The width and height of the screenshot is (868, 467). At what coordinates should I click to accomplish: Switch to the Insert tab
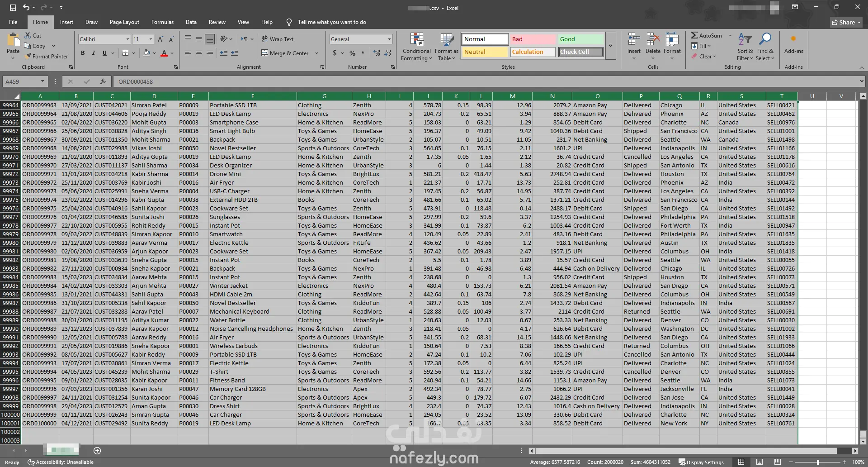[66, 22]
